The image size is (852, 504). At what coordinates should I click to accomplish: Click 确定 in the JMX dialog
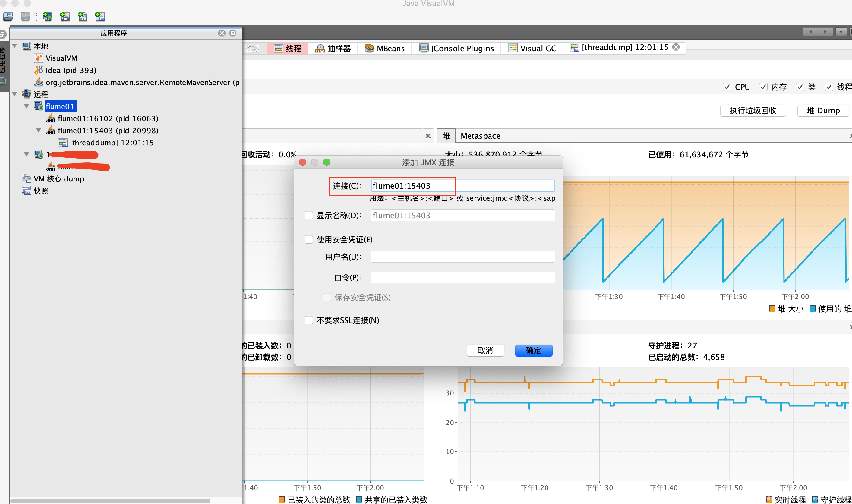tap(533, 351)
